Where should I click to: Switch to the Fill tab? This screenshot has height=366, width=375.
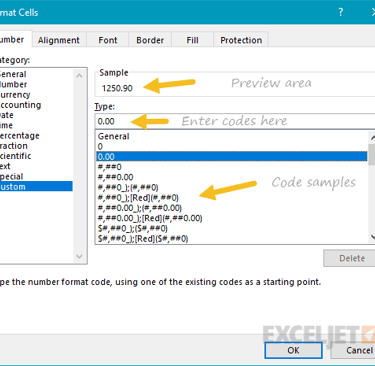click(x=192, y=40)
